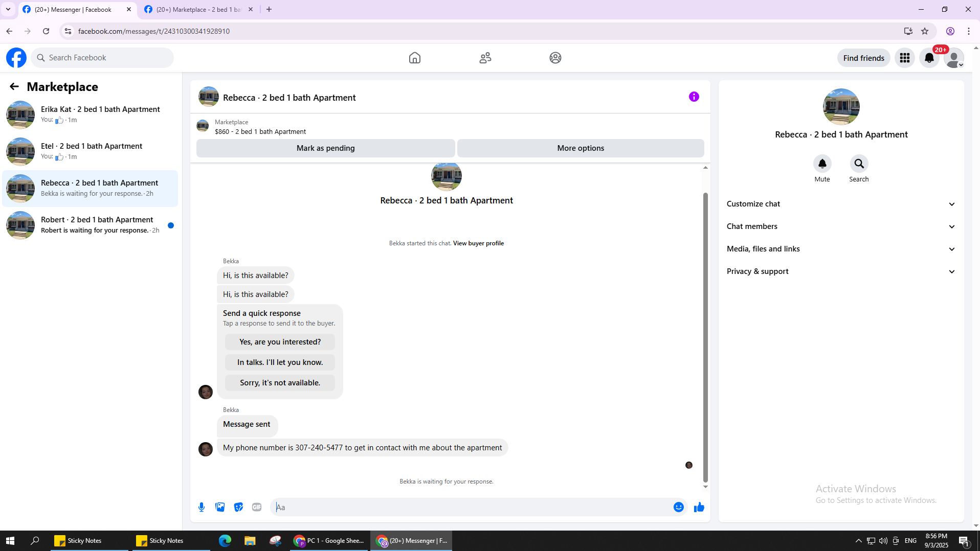Open the account profile avatar menu
The height and width of the screenshot is (551, 980).
coord(954,58)
